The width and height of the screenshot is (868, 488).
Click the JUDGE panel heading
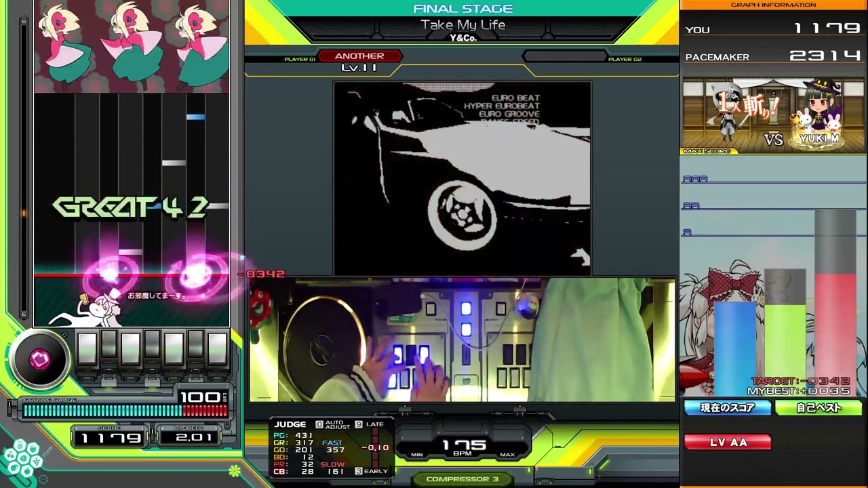[290, 424]
